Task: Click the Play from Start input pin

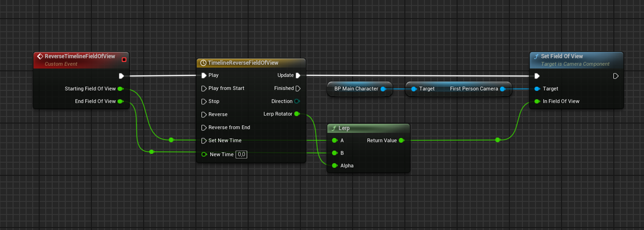Action: coord(204,88)
